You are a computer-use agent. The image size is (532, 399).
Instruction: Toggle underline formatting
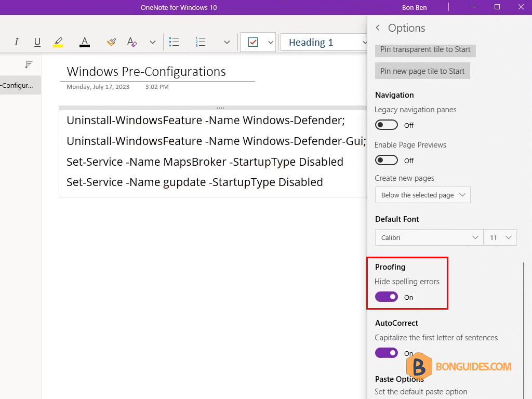point(37,42)
